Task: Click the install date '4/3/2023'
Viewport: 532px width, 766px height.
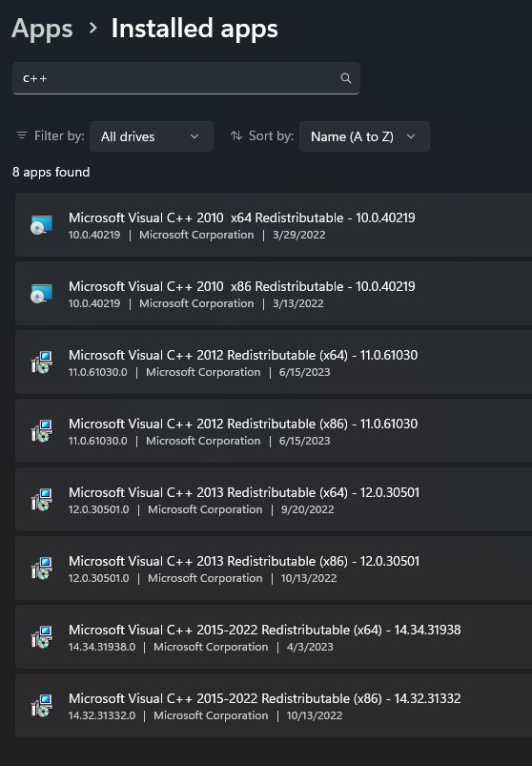Action: [310, 647]
